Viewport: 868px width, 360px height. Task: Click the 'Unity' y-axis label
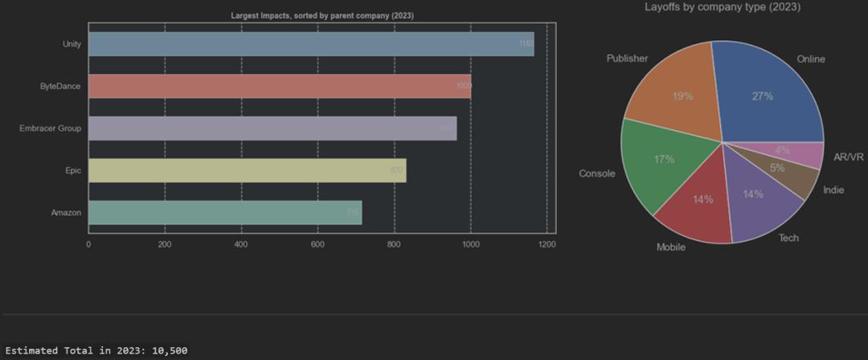pos(72,44)
